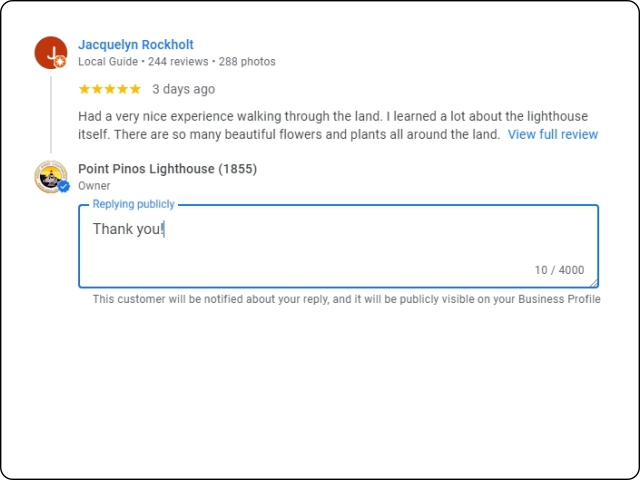
Task: Click the Point Pinos Lighthouse (1855) name
Action: click(x=167, y=169)
